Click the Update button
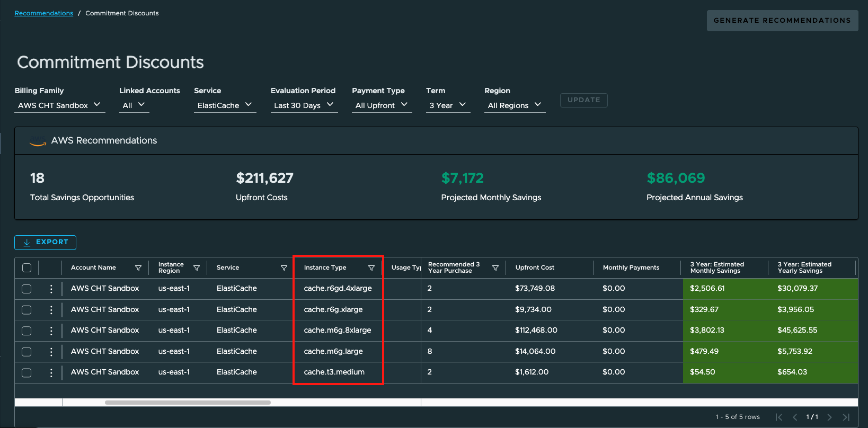 click(583, 100)
